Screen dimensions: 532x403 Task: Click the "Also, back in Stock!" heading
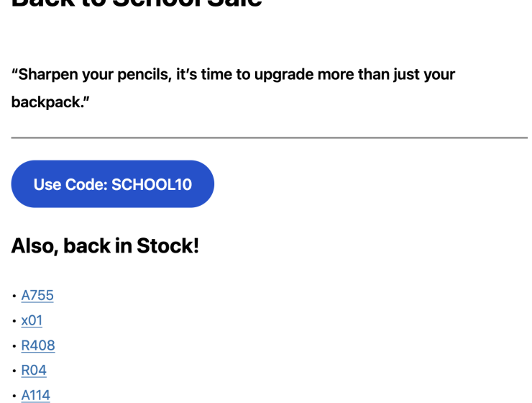click(x=105, y=246)
